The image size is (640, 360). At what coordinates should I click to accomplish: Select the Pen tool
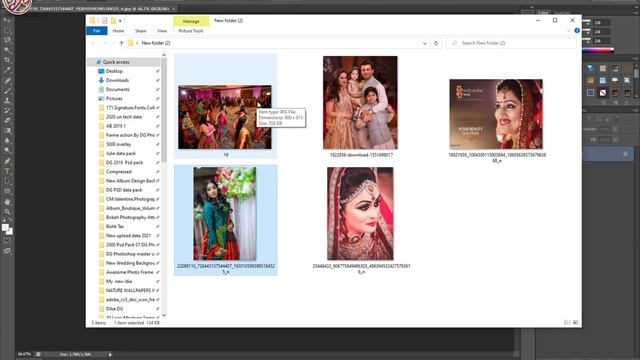(7, 161)
